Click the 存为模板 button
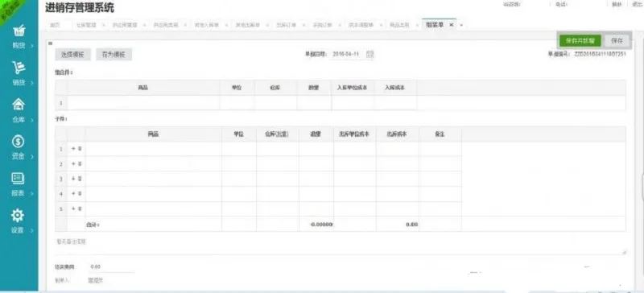This screenshot has height=293, width=644. point(114,54)
